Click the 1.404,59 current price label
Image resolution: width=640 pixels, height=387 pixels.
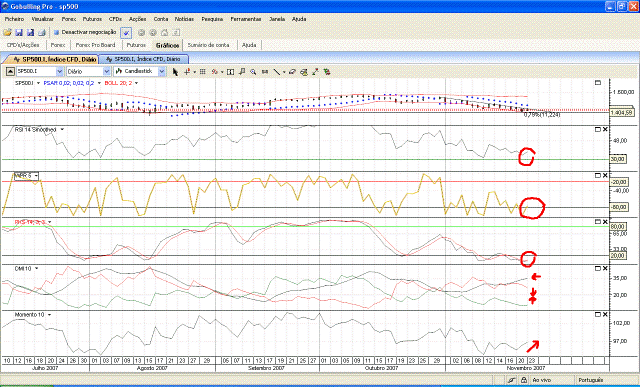pos(622,112)
